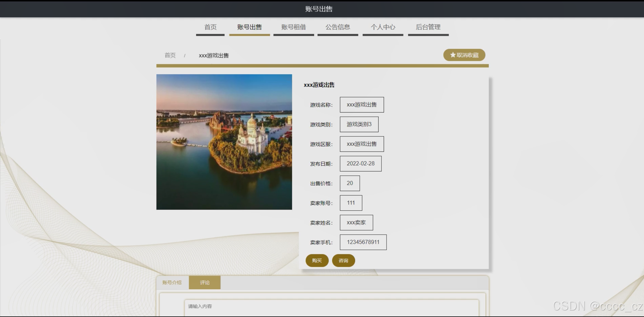644x317 pixels.
Task: Open 公告信息 navigation tab
Action: (x=338, y=27)
